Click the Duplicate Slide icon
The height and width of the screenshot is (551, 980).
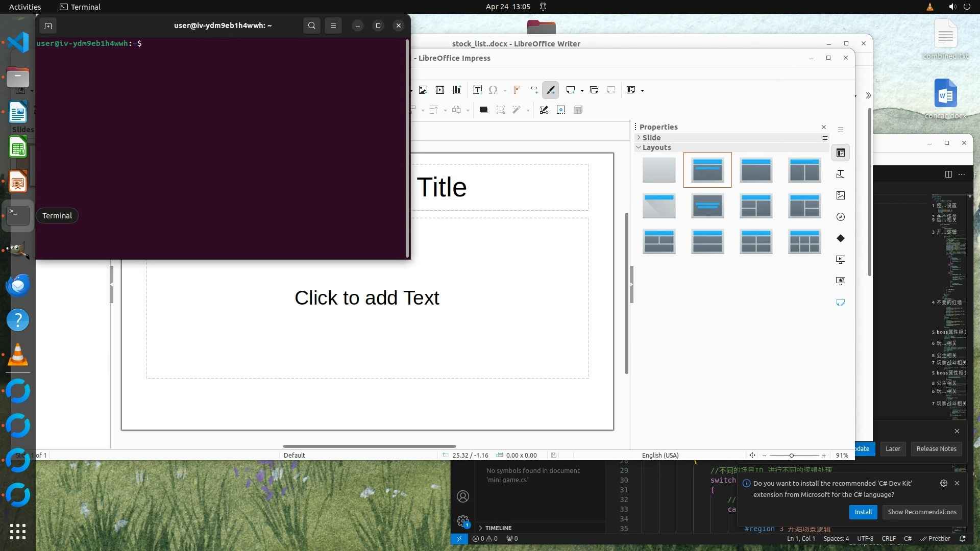point(594,90)
